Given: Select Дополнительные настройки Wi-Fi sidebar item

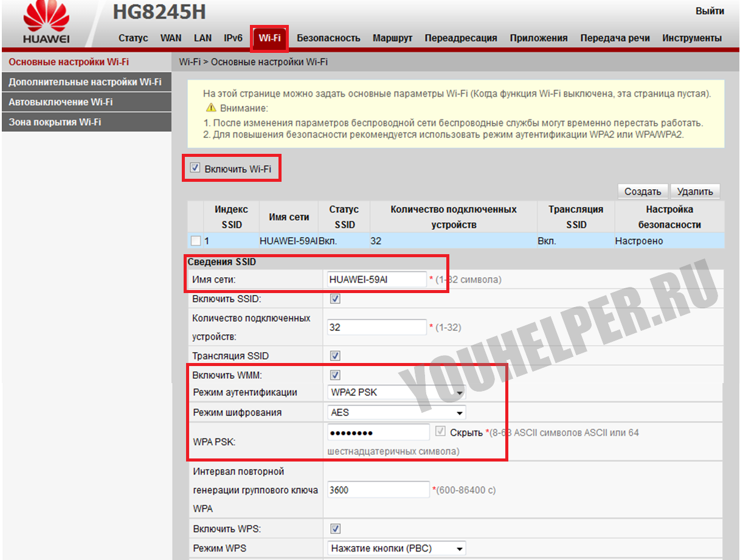Looking at the screenshot, I should pos(86,82).
